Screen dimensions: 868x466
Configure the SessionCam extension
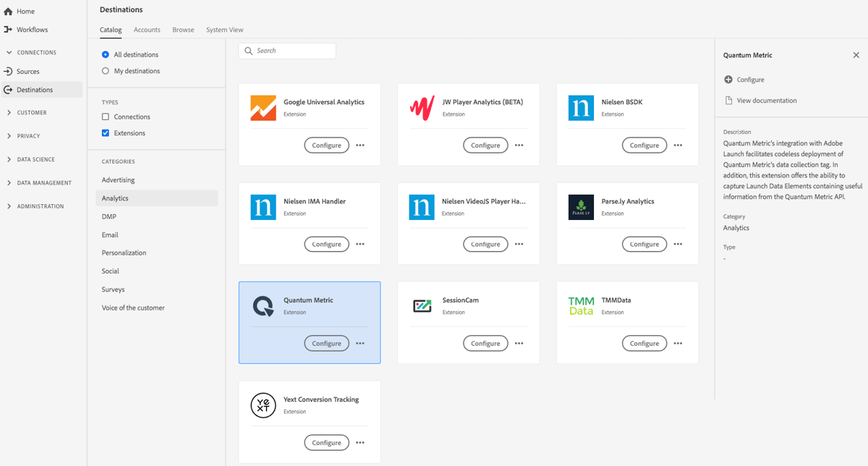tap(485, 343)
